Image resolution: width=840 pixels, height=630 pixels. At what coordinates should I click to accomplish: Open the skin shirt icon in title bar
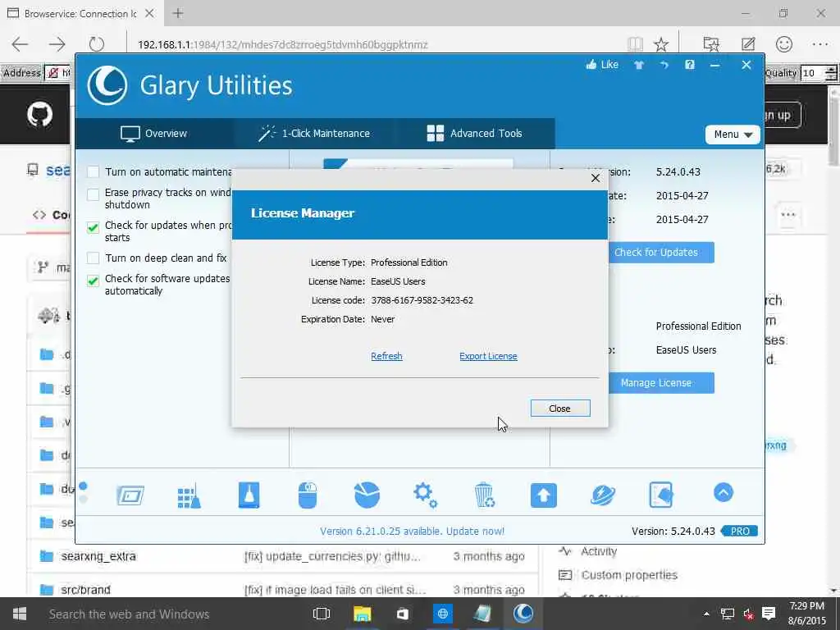(x=638, y=65)
